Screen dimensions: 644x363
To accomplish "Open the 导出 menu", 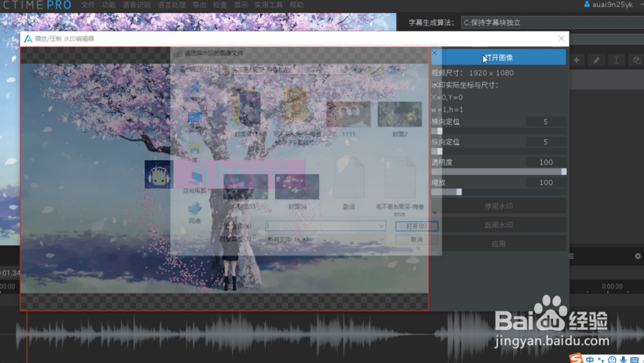I will tap(200, 5).
